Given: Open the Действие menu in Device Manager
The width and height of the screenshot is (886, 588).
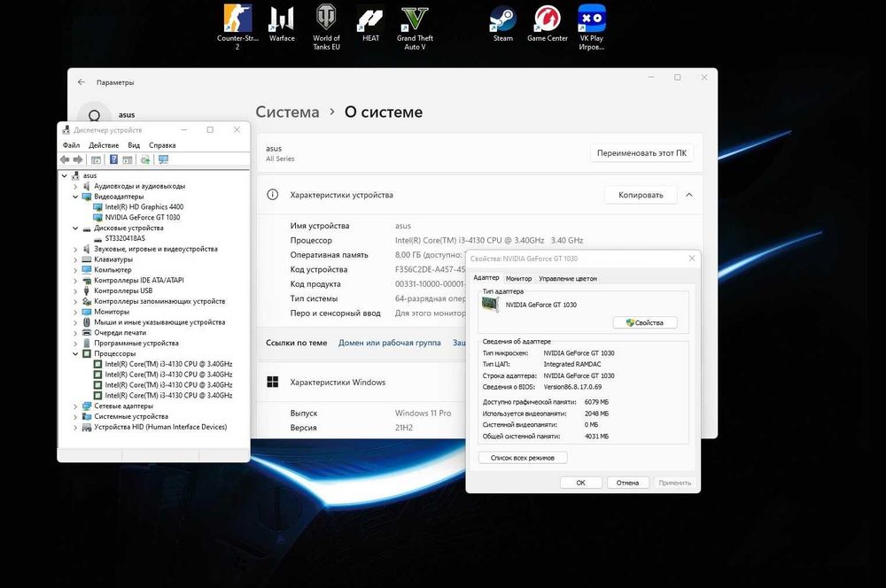Looking at the screenshot, I should click(x=104, y=145).
